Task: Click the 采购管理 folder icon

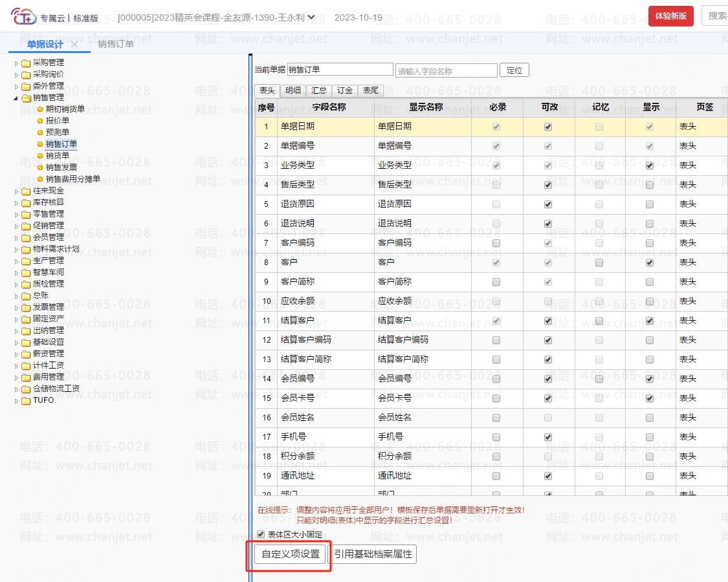Action: point(26,63)
